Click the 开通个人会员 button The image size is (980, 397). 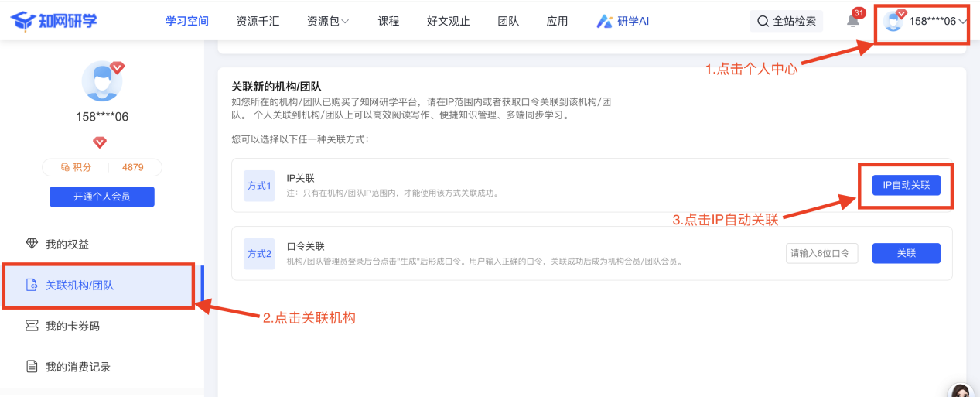101,197
